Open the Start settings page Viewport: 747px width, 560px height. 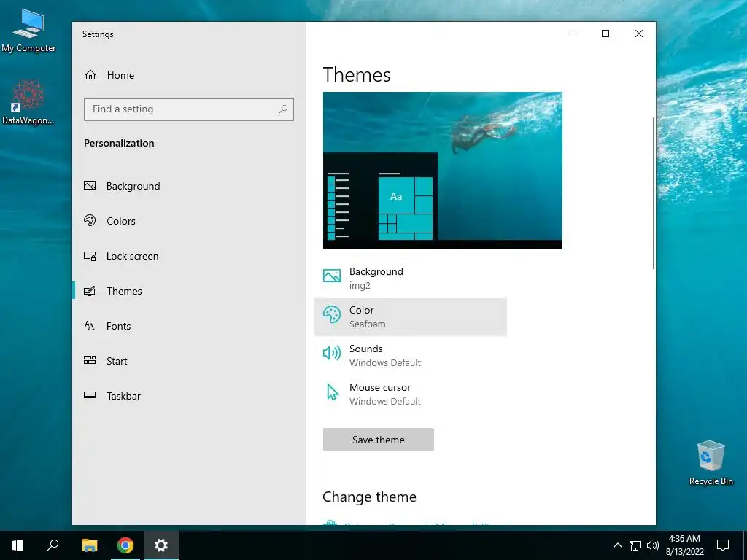[189, 361]
